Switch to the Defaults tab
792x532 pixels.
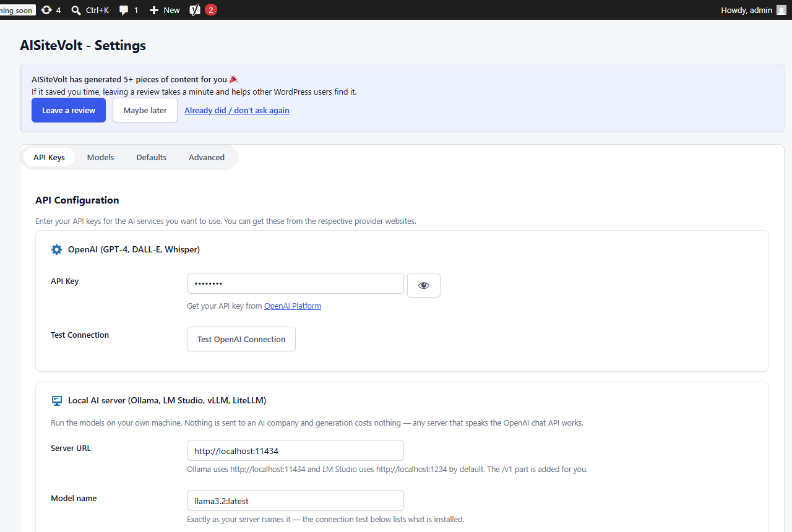152,157
